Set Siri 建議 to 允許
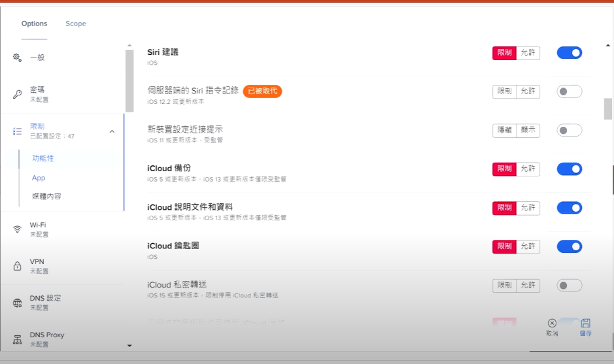The width and height of the screenshot is (614, 364). coord(528,53)
